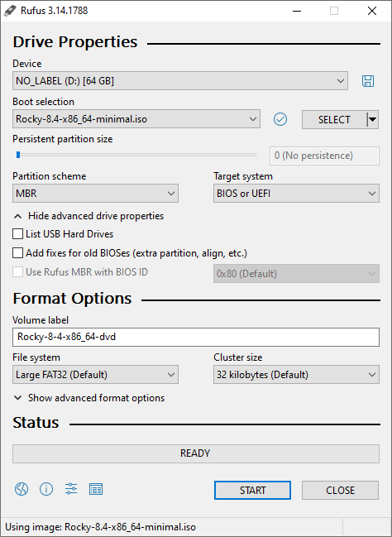The width and height of the screenshot is (392, 537).
Task: Click the Volume label text field
Action: pyautogui.click(x=196, y=337)
